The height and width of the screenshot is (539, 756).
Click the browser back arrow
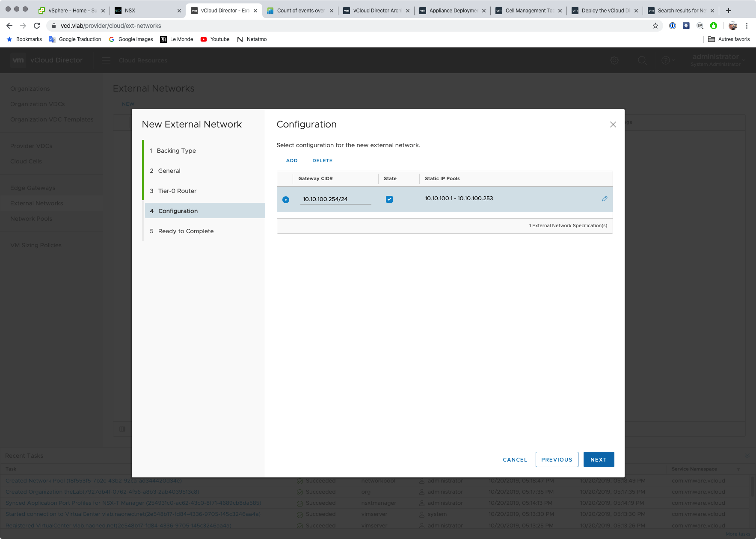[9, 26]
